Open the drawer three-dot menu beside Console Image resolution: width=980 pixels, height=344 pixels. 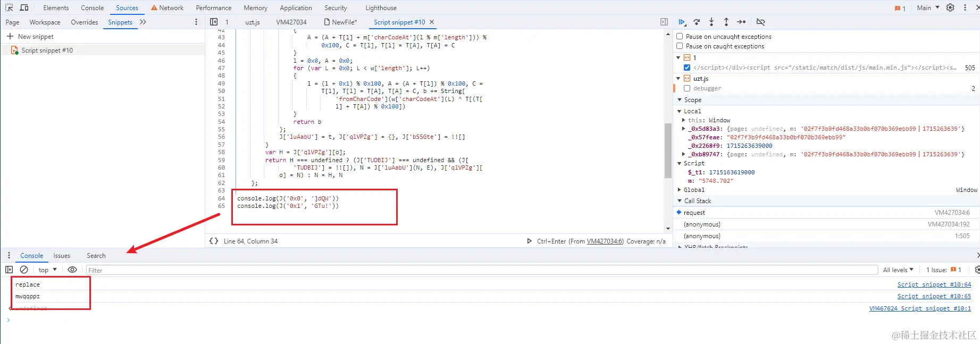click(x=9, y=255)
